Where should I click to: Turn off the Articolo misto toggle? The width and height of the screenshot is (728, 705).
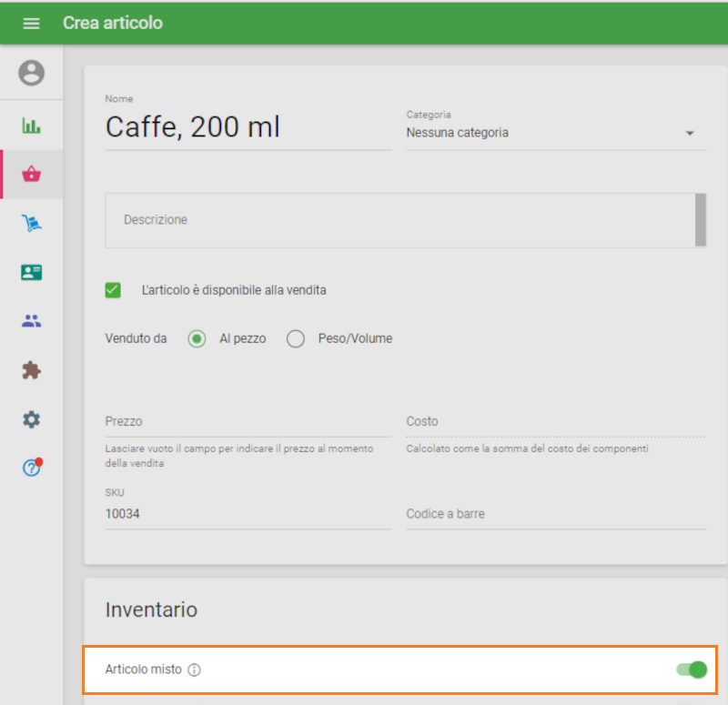(692, 670)
